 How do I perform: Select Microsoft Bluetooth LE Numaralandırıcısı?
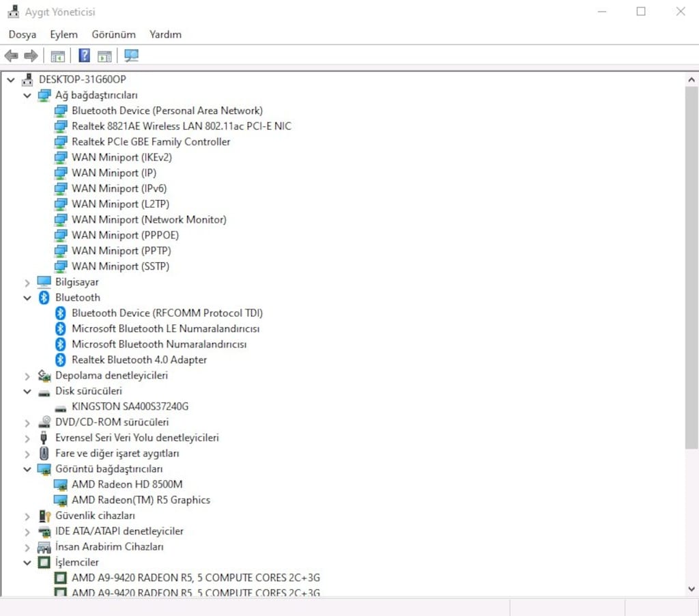coord(165,328)
